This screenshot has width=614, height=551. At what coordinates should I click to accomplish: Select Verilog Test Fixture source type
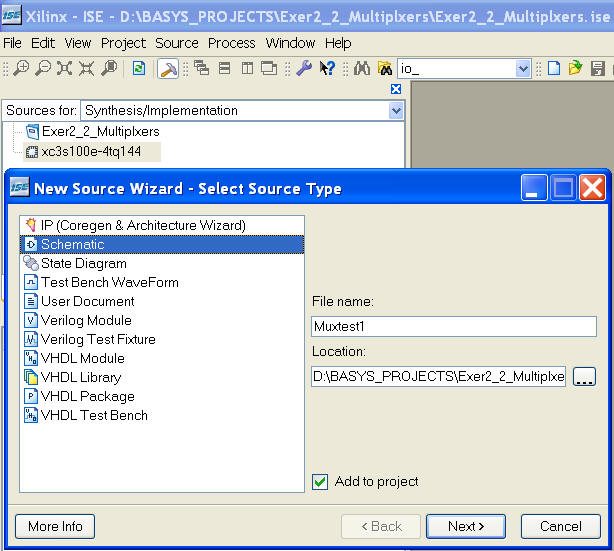[x=162, y=339]
